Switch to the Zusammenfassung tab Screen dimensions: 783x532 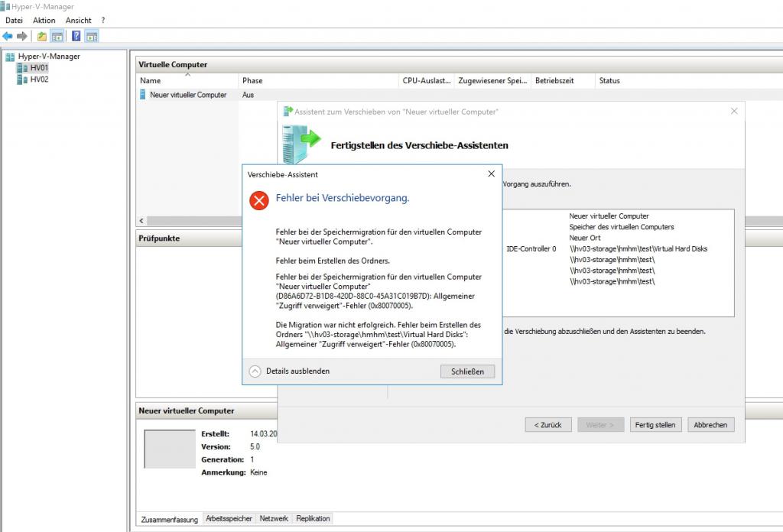[x=169, y=520]
